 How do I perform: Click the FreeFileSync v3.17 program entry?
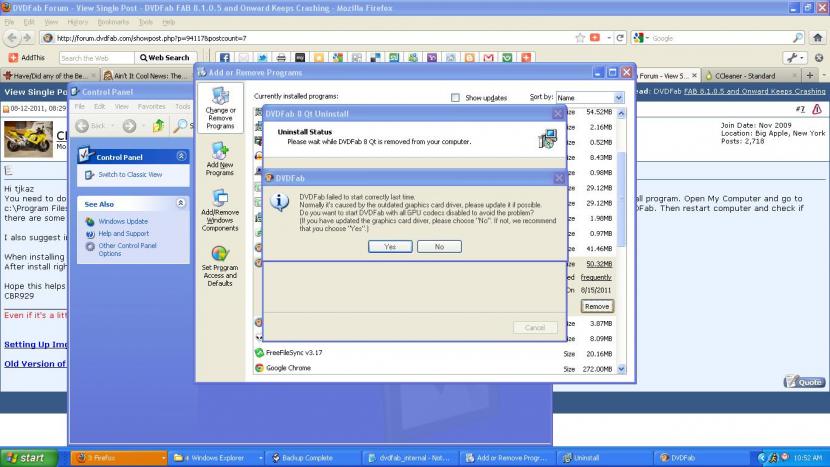pyautogui.click(x=294, y=353)
